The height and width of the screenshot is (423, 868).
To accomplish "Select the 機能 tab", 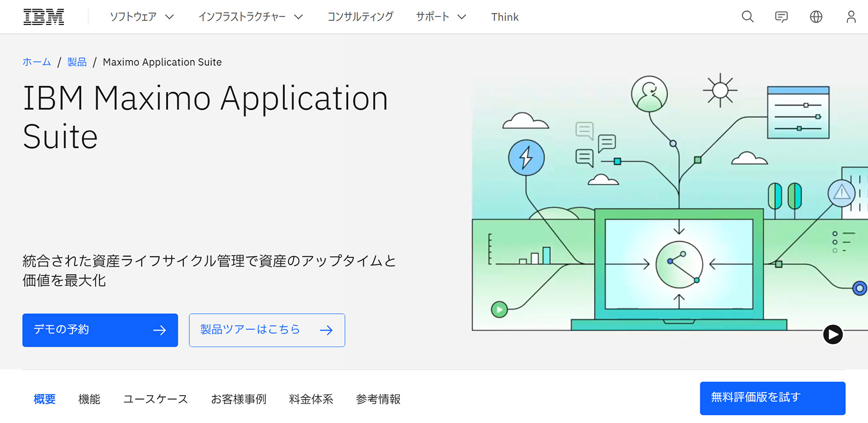I will point(89,399).
